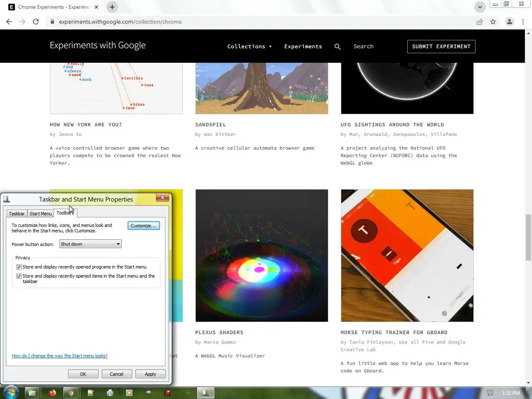Select the Taskbar tab in Properties dialog

[17, 214]
